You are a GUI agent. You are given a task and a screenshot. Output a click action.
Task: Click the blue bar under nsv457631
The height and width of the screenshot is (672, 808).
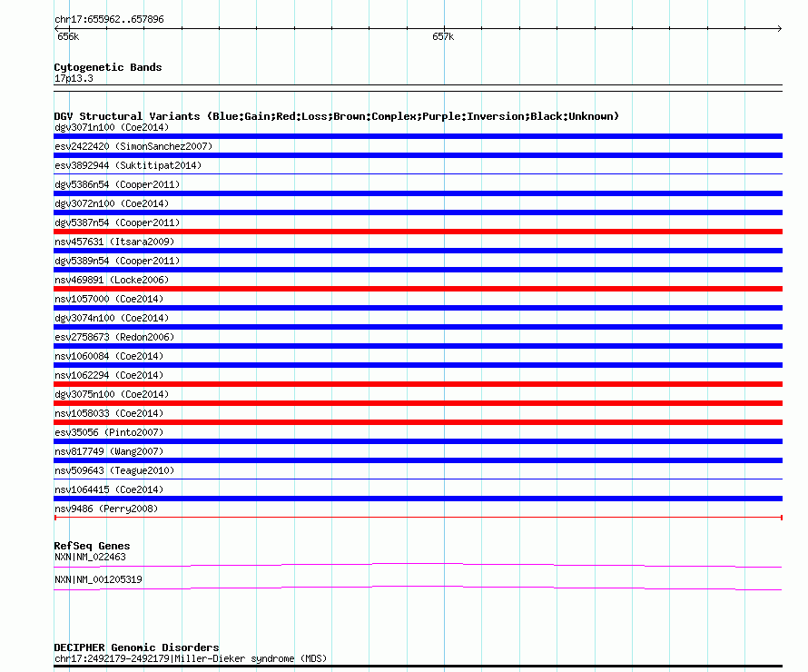[418, 251]
